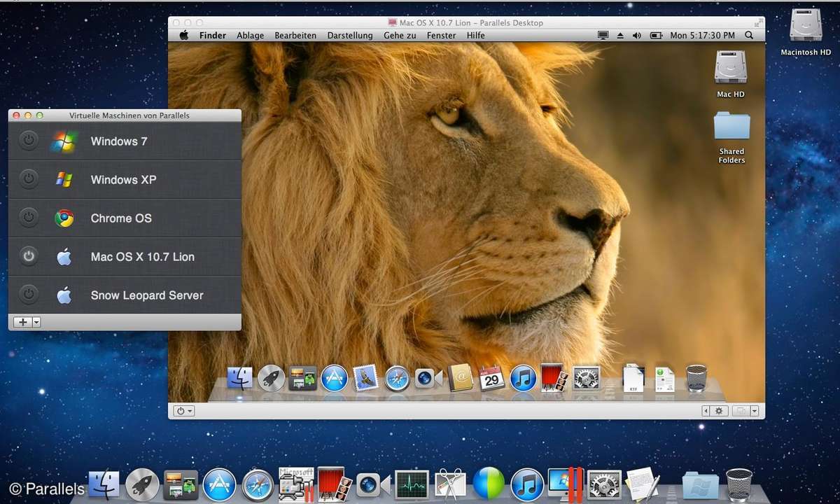The width and height of the screenshot is (840, 504).
Task: Click eject icon in guest menu bar
Action: (x=621, y=35)
